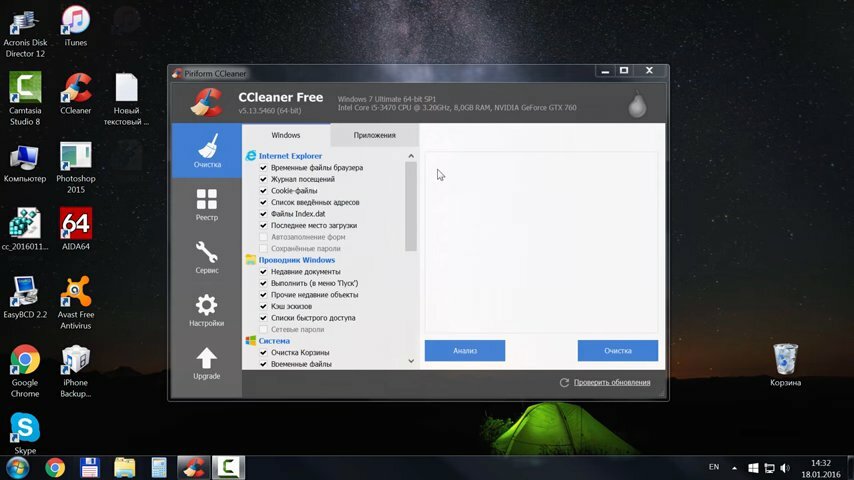Click the volume speaker tray icon
854x480 pixels.
click(785, 468)
